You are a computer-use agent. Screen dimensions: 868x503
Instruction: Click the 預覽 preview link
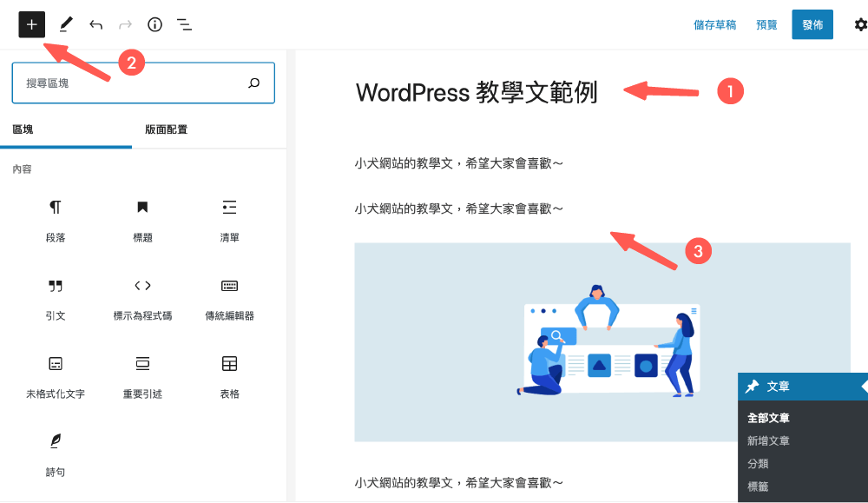(766, 25)
